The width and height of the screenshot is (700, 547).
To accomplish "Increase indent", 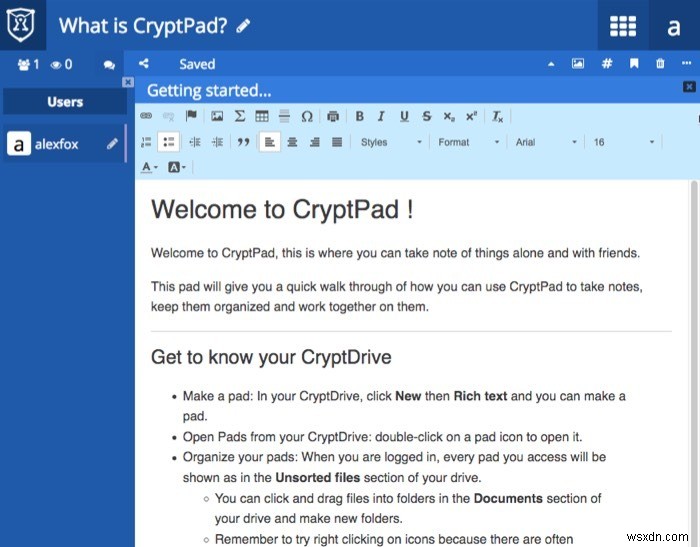I will (x=217, y=142).
